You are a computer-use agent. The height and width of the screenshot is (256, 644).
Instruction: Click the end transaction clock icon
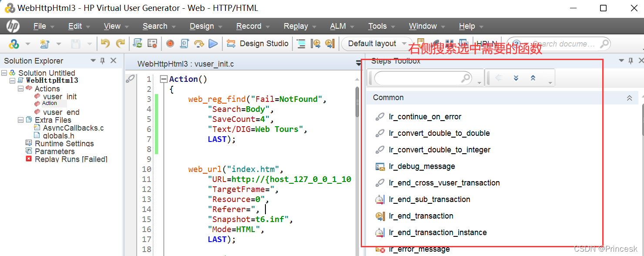click(330, 43)
